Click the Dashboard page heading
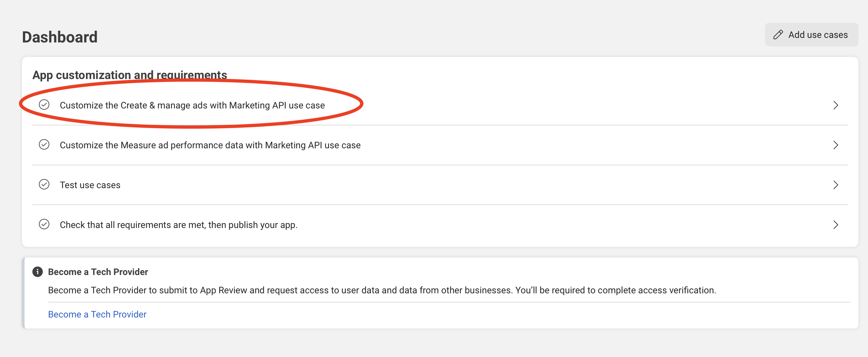The image size is (868, 357). (x=59, y=37)
